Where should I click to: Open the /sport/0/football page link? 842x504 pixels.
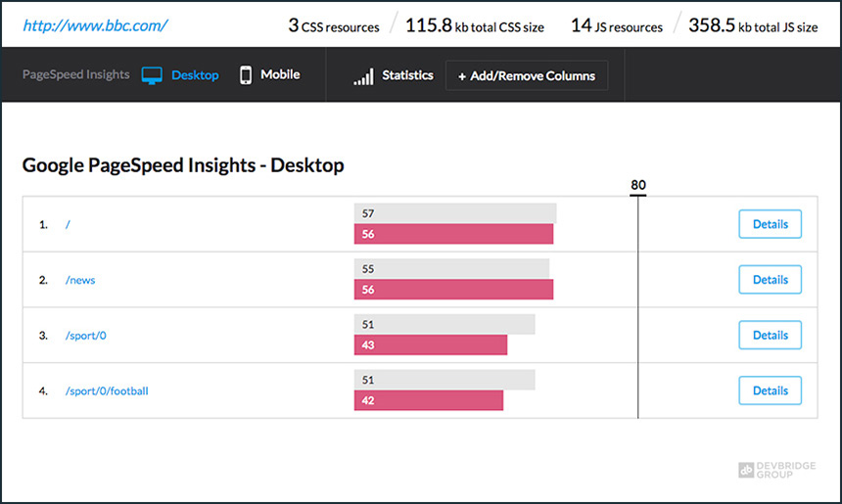click(x=107, y=391)
